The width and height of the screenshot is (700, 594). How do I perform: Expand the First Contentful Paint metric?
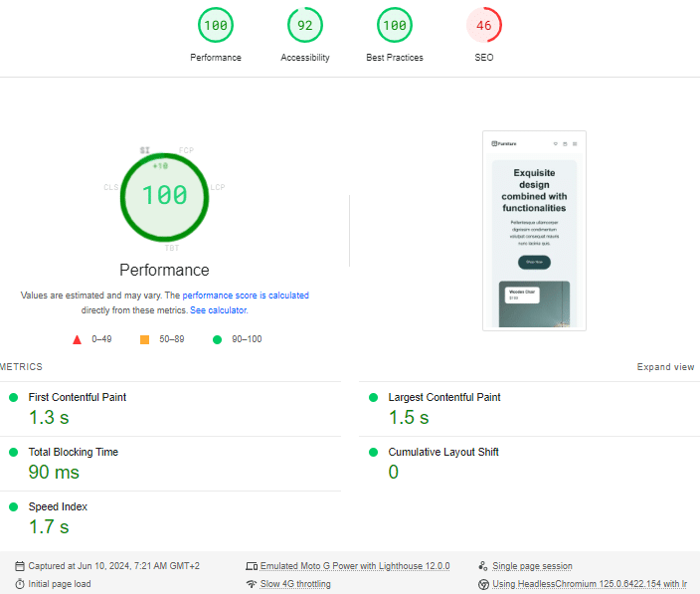(77, 397)
